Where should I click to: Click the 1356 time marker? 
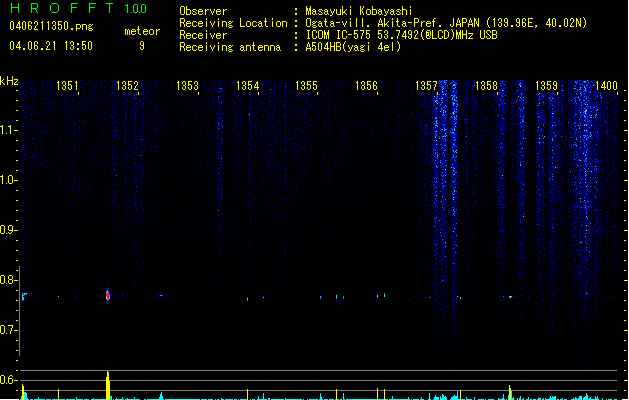coord(366,86)
